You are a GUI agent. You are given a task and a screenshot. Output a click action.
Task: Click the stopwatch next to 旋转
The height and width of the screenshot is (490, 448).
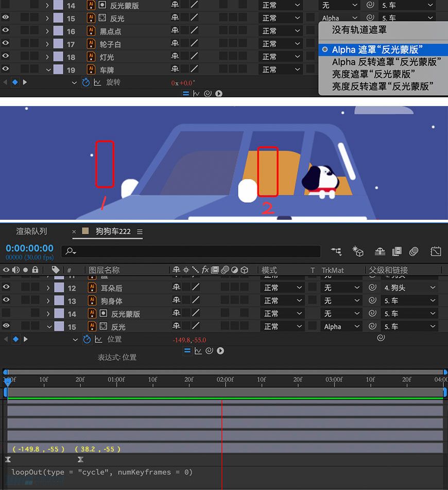click(x=85, y=82)
